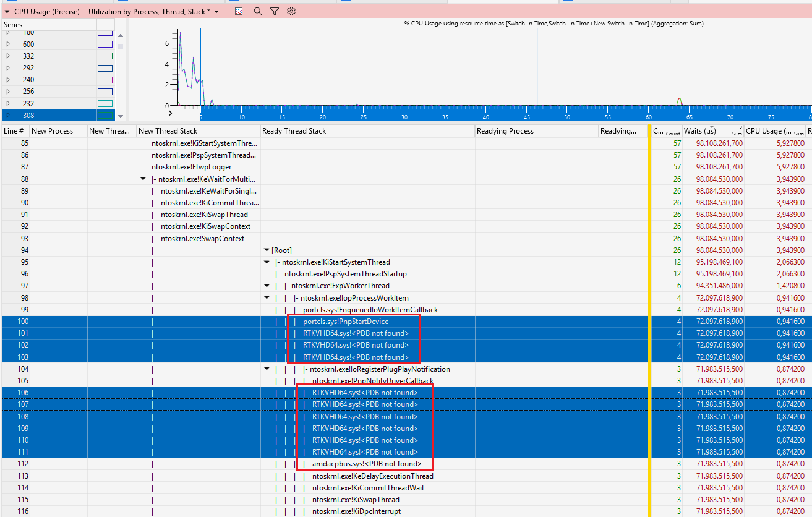This screenshot has width=812, height=517.
Task: Collapse the IopProcessWorkItem node on line 98
Action: (x=267, y=298)
